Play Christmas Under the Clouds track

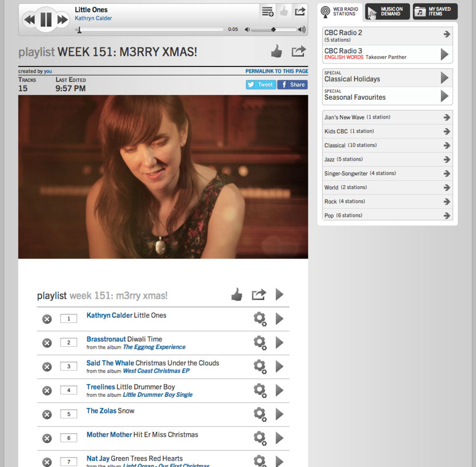pyautogui.click(x=279, y=366)
